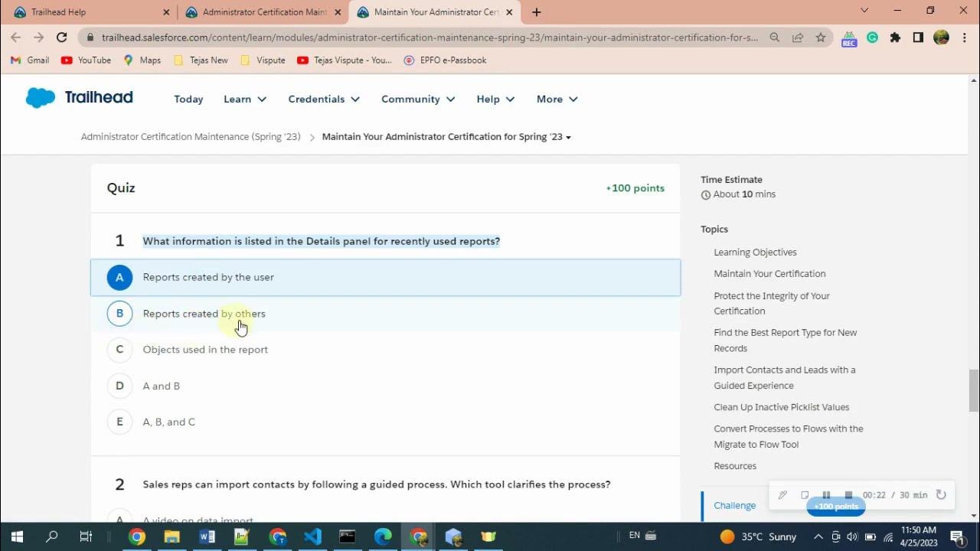
Task: Close the Trailhead Help tab
Action: point(167,12)
